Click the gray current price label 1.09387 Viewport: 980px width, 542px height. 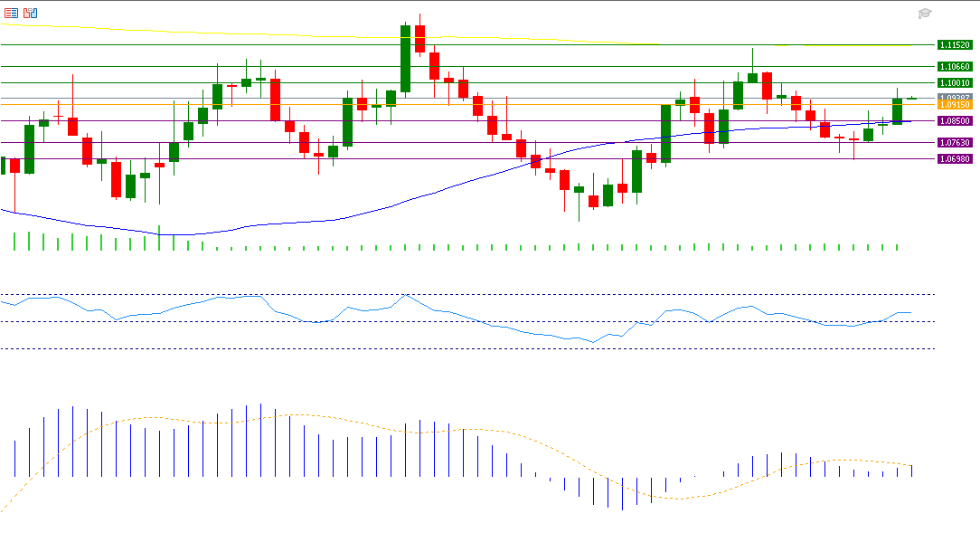954,97
